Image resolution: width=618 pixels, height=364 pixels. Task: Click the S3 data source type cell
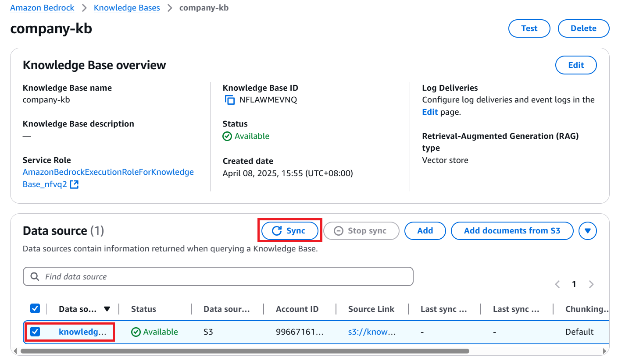[x=208, y=332]
